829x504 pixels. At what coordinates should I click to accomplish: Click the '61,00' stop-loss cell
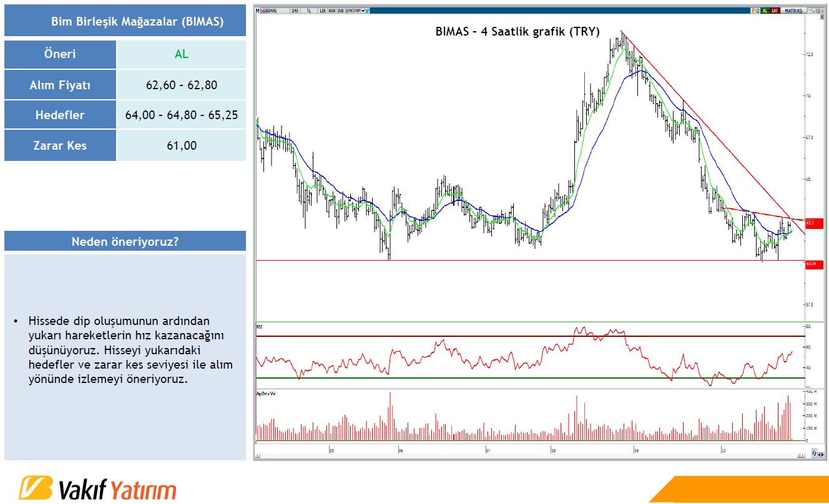click(182, 145)
